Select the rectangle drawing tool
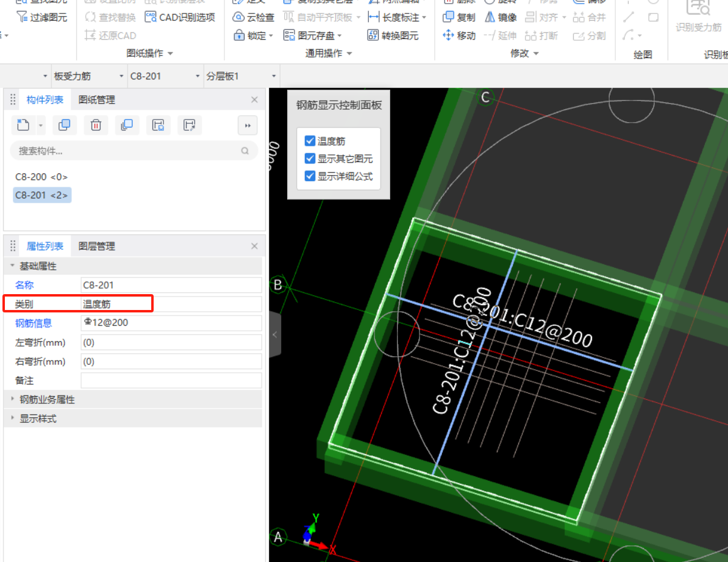The image size is (728, 562). pos(653,17)
